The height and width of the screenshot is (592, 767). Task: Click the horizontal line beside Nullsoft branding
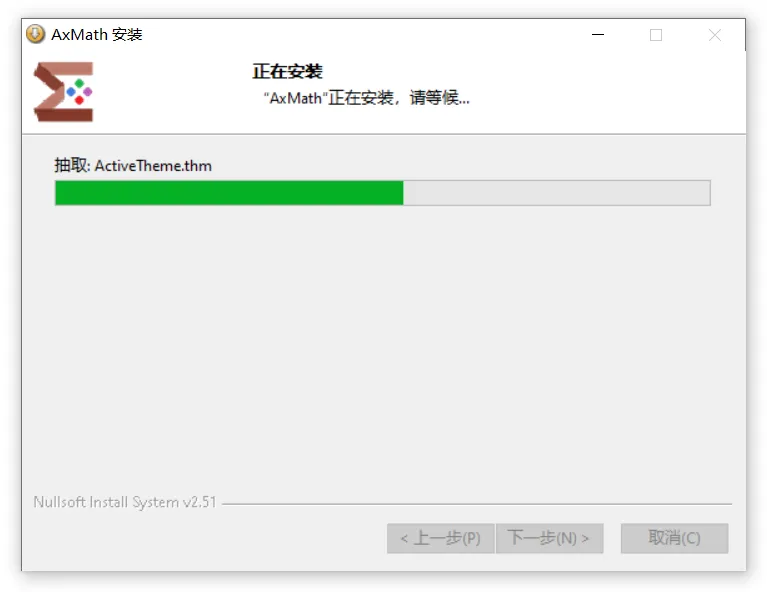tap(477, 503)
